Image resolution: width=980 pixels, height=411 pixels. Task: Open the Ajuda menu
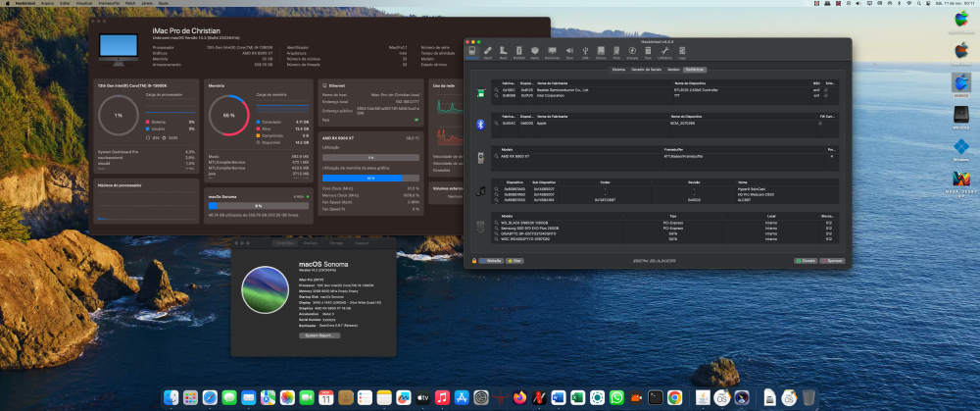point(163,3)
